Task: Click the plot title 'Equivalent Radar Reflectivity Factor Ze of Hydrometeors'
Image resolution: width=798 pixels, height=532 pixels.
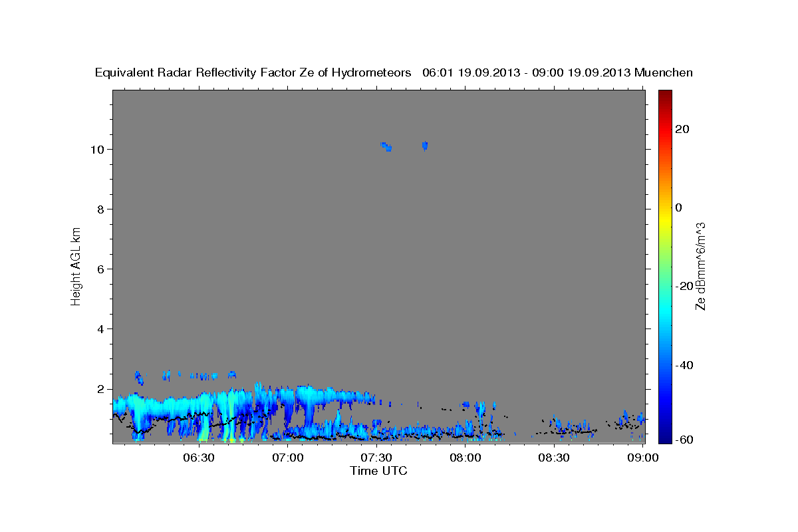Action: point(253,72)
